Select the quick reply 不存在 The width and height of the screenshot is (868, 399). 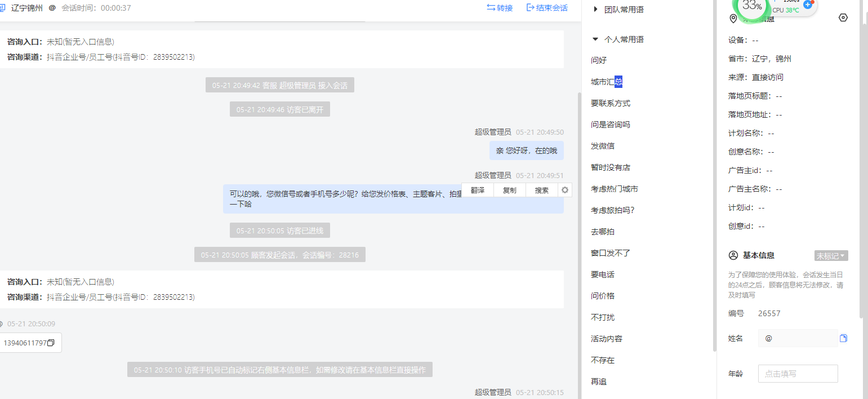click(x=603, y=360)
